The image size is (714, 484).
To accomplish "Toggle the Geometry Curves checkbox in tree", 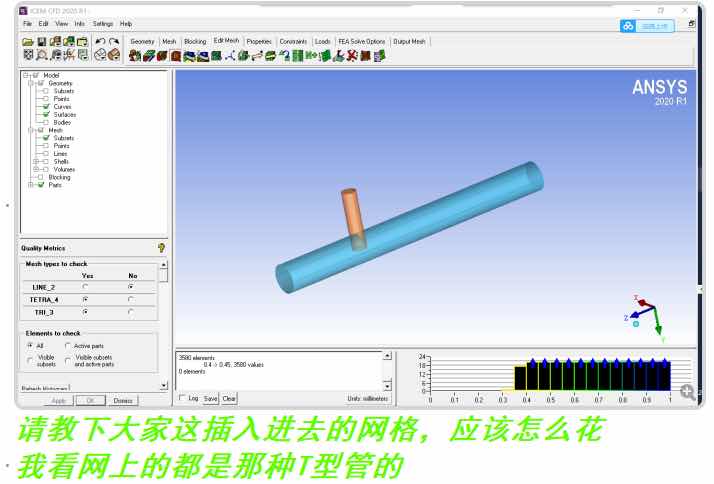I will pyautogui.click(x=46, y=107).
